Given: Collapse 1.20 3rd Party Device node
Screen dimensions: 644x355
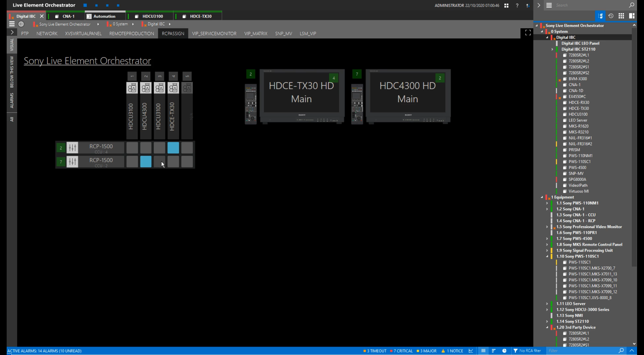Looking at the screenshot, I should (547, 327).
